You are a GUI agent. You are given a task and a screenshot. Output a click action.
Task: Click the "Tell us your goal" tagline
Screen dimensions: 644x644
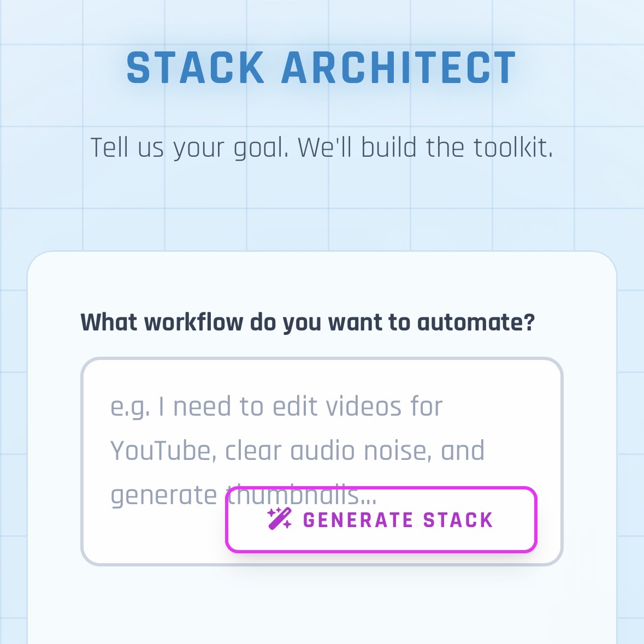[321, 147]
